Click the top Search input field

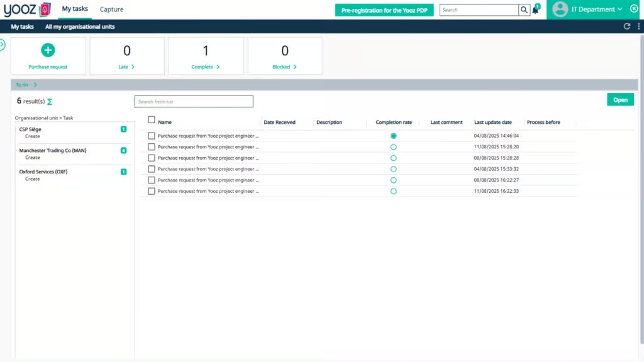pos(479,10)
